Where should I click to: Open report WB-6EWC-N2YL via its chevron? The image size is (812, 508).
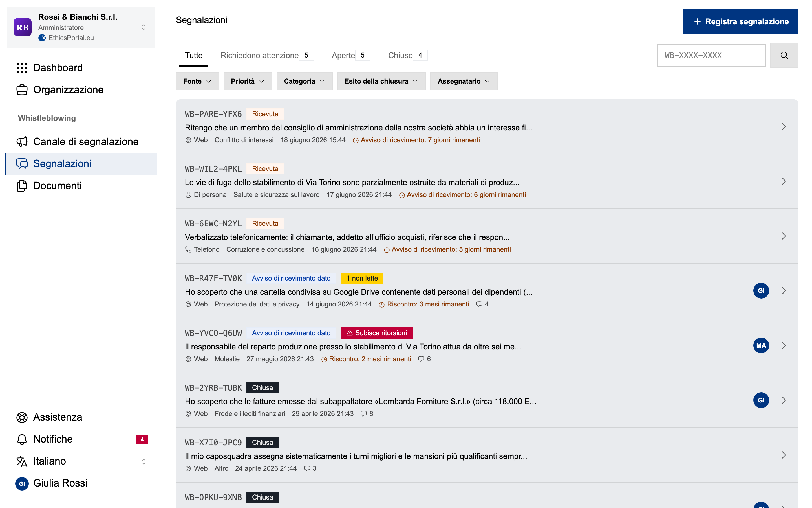click(784, 236)
